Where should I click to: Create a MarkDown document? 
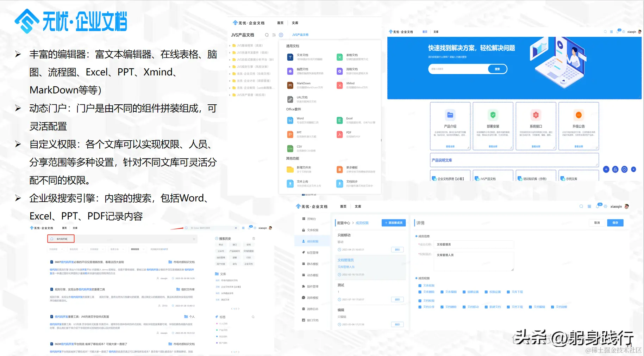(x=305, y=85)
